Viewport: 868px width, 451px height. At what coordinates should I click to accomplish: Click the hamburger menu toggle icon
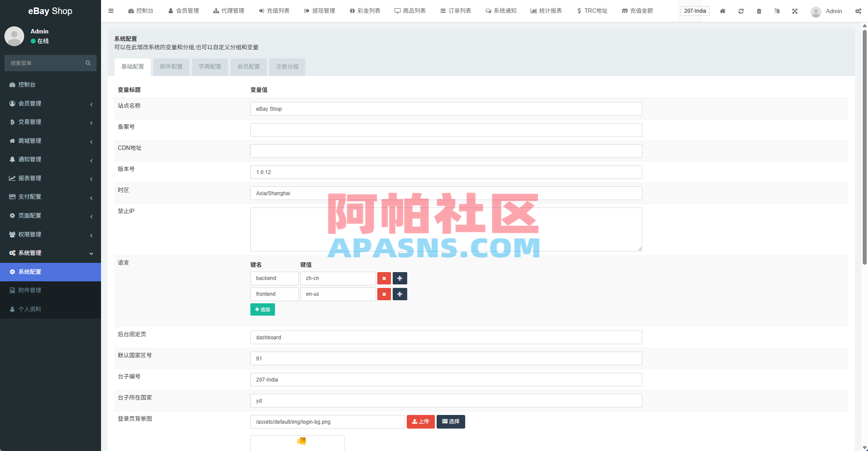pos(111,11)
